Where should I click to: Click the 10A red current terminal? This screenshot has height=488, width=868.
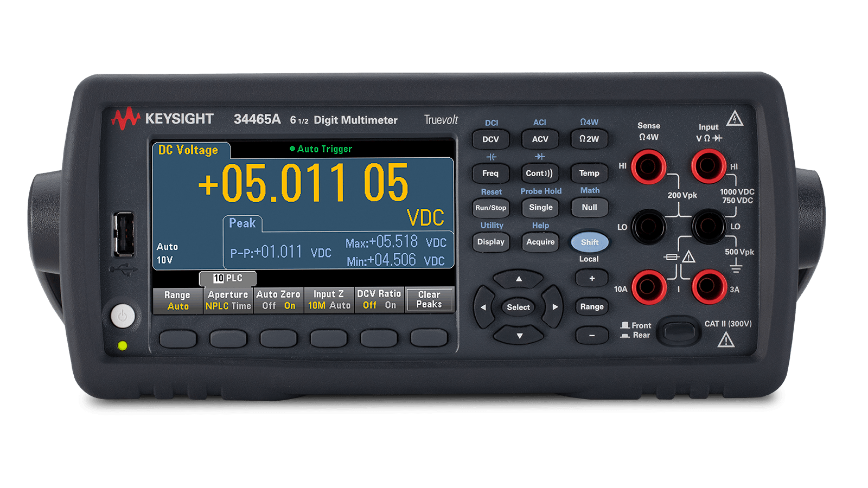pyautogui.click(x=649, y=287)
